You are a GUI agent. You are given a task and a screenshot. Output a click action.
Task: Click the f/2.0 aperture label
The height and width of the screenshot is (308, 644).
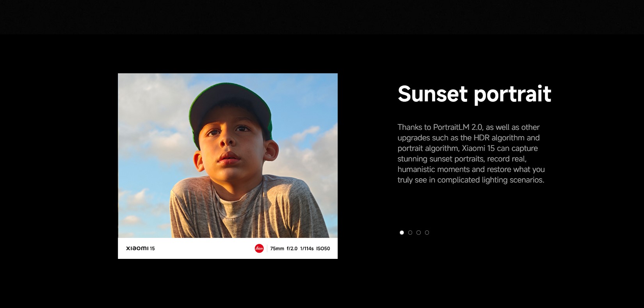coord(292,249)
